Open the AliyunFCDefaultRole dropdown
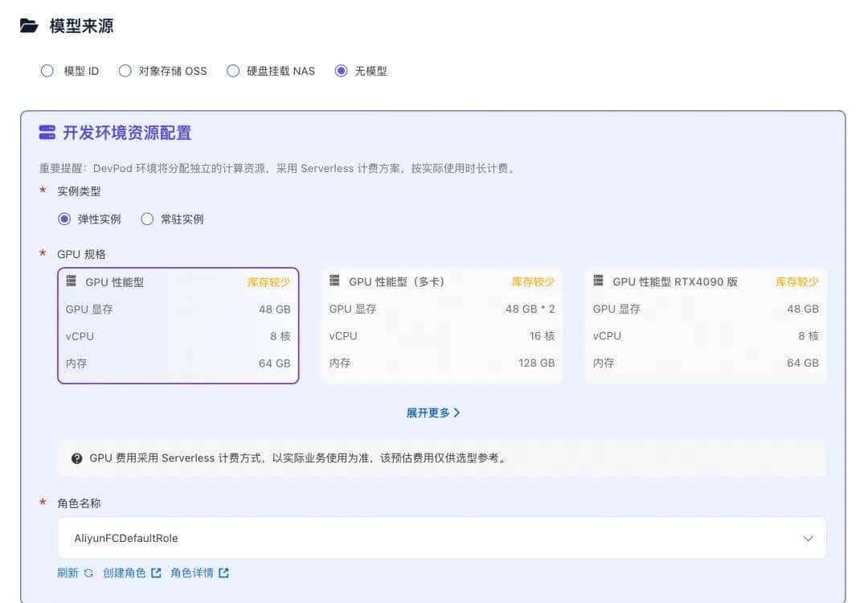The height and width of the screenshot is (603, 868). (809, 537)
